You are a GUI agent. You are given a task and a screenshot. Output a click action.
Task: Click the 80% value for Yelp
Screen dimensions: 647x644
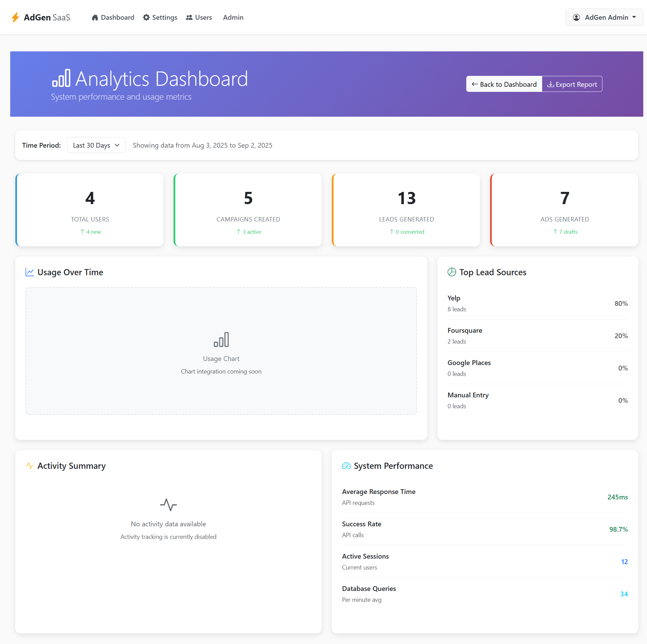tap(621, 303)
